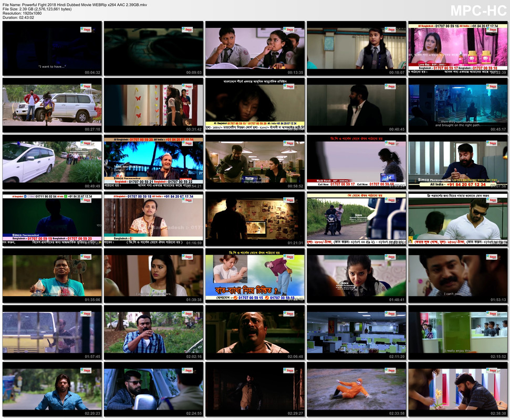Select the office scene thumbnail at 00:58:52
Viewport: 510px width, 420px height.
(x=255, y=162)
